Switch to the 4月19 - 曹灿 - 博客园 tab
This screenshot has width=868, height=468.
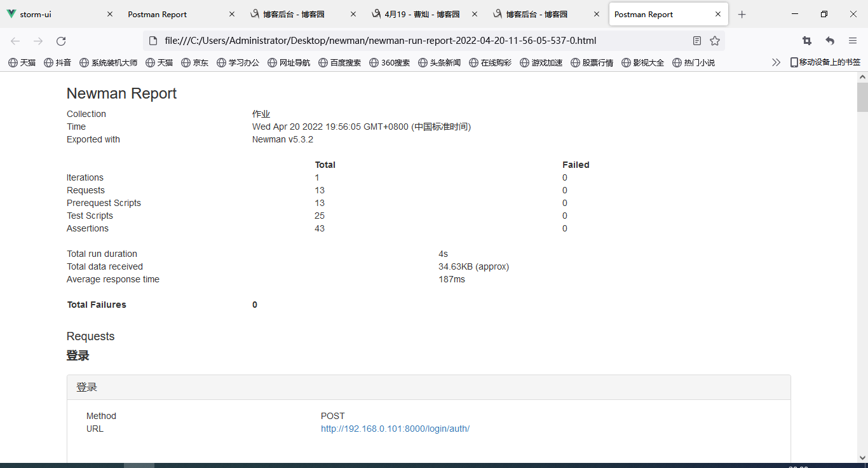pos(426,14)
